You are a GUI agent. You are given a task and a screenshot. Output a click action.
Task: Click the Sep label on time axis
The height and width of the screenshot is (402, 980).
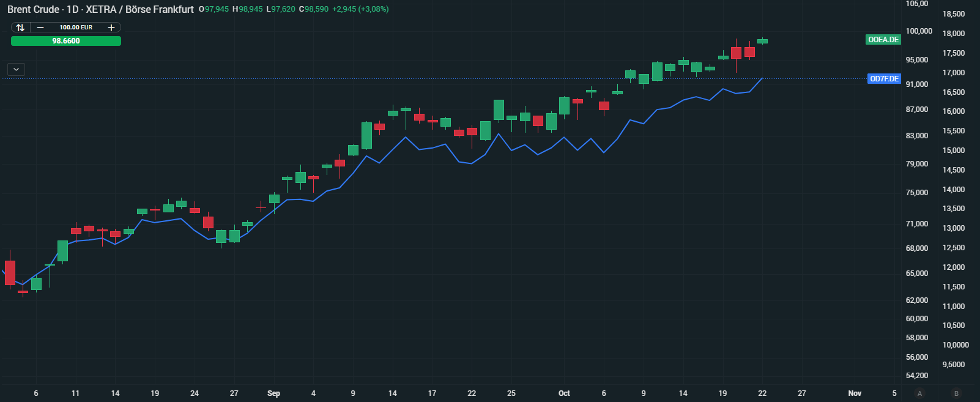(x=273, y=393)
